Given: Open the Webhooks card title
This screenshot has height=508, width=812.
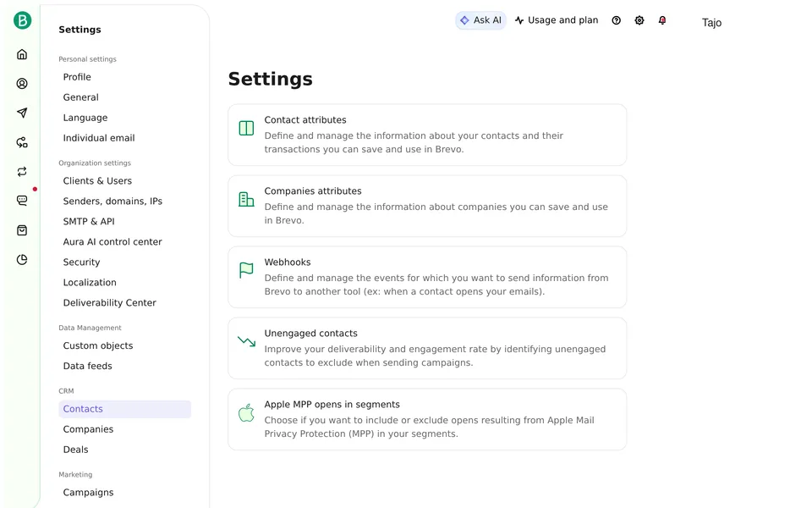Looking at the screenshot, I should [x=288, y=262].
